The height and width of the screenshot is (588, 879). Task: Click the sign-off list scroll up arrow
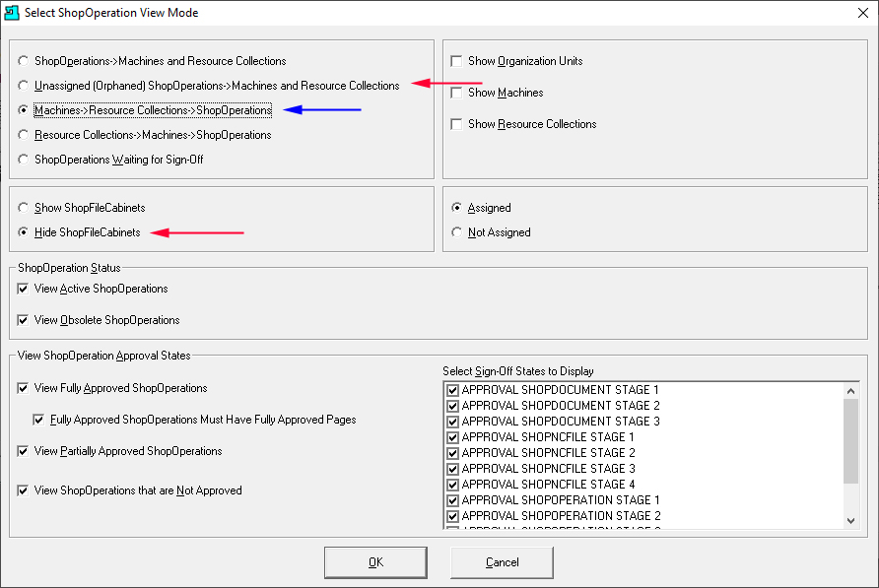pos(850,391)
